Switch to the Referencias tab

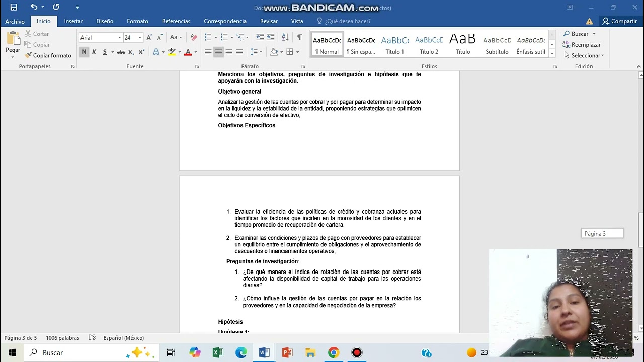[x=176, y=21]
